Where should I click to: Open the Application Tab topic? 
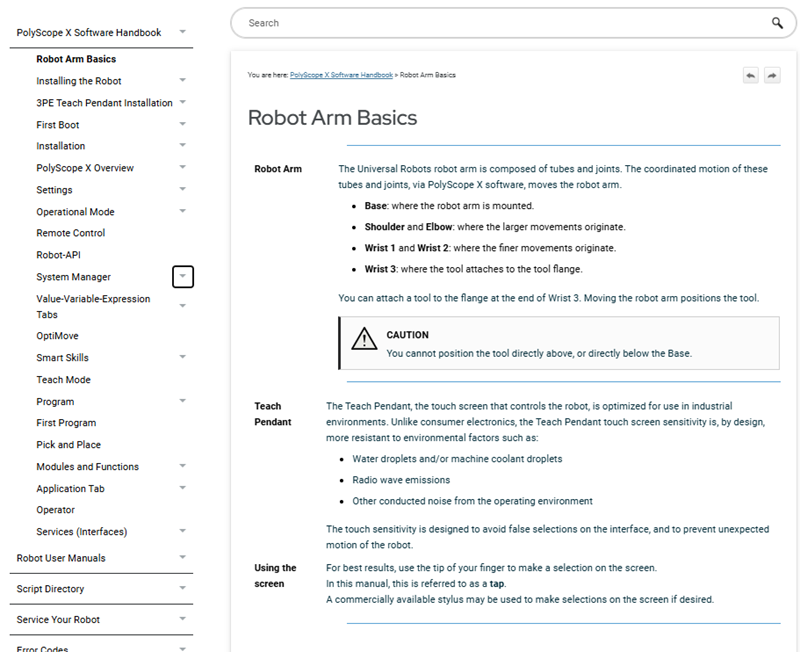tap(70, 488)
